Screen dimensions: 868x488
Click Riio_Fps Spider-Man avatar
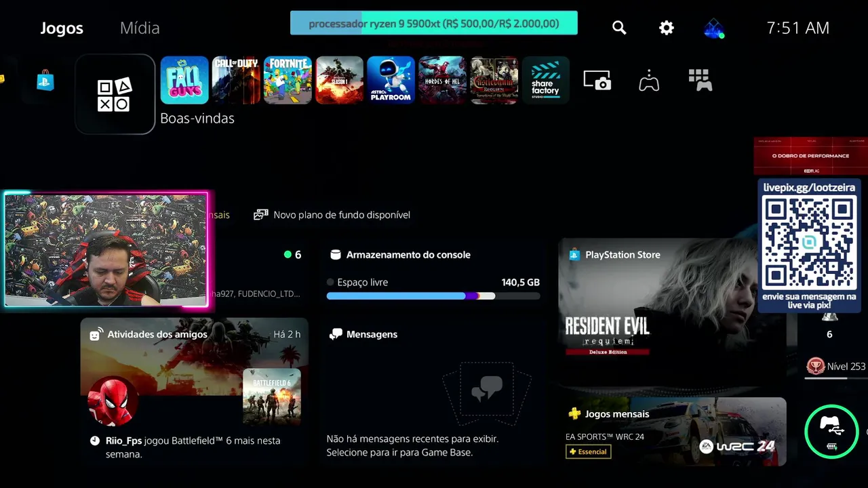[113, 401]
